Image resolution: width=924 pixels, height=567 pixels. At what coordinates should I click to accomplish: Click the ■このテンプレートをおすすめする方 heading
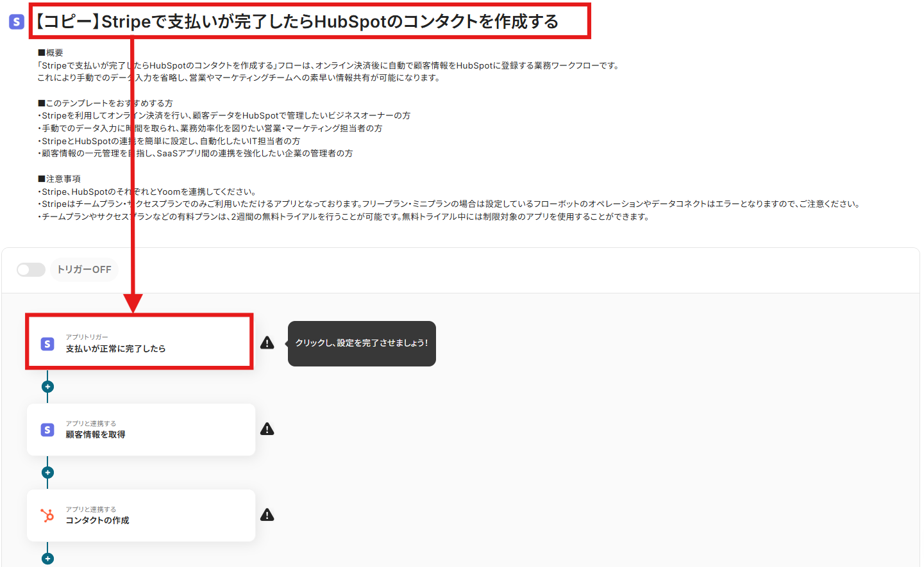(x=105, y=103)
